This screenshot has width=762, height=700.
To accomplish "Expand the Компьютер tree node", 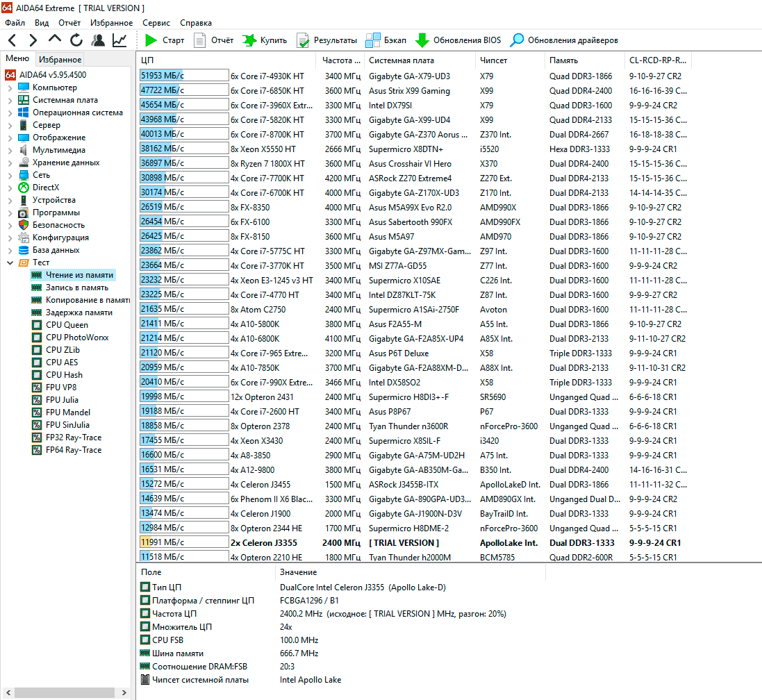I will tap(10, 87).
